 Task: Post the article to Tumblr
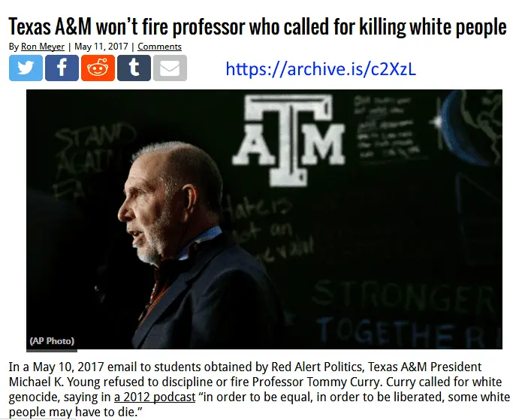point(134,68)
